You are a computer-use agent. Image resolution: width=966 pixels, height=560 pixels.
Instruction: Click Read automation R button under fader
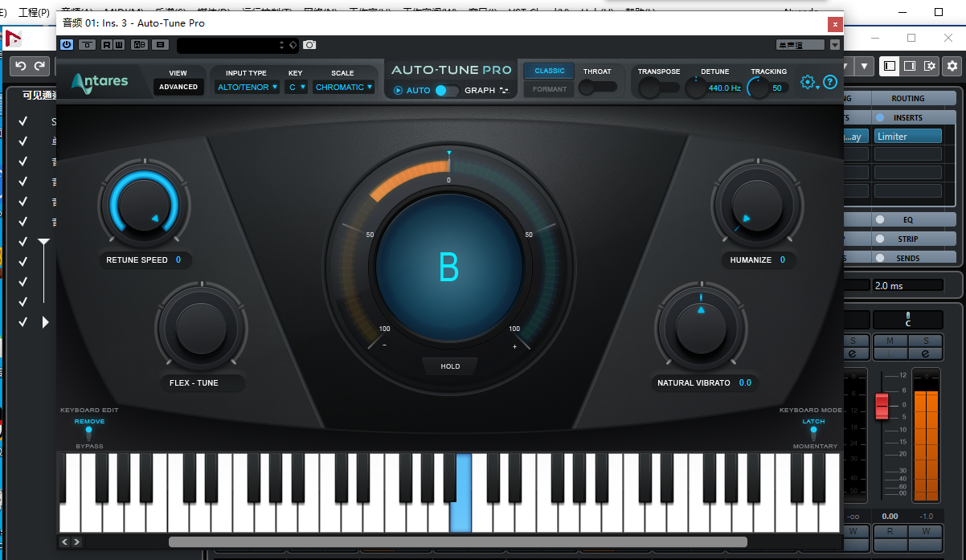(890, 532)
